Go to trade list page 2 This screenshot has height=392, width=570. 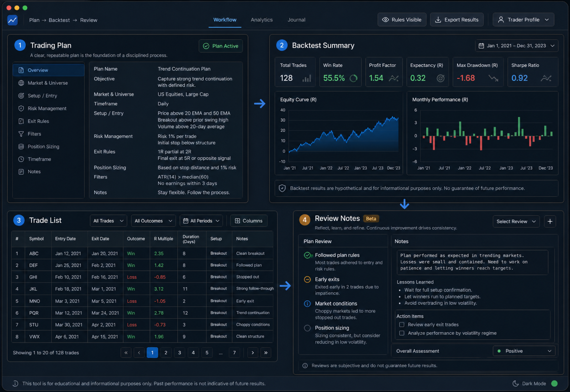pyautogui.click(x=166, y=353)
